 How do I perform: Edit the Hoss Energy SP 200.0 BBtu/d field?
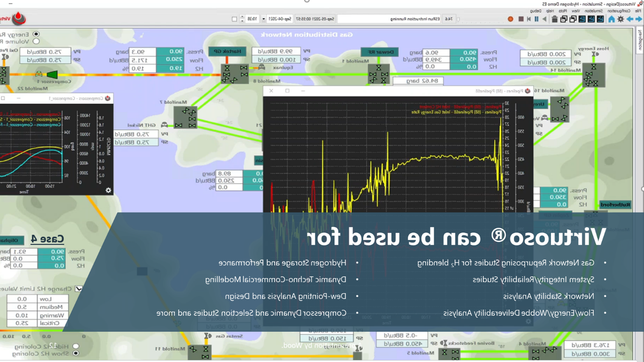pos(546,62)
